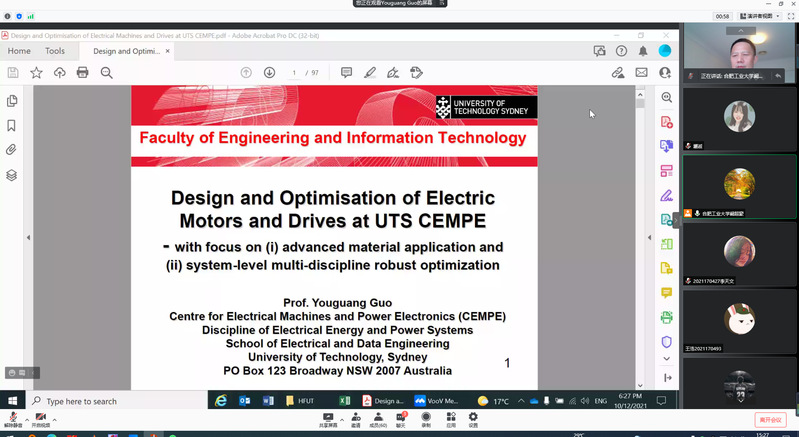Open the Protect shield tool in right pane
This screenshot has height=437, width=799.
(667, 342)
